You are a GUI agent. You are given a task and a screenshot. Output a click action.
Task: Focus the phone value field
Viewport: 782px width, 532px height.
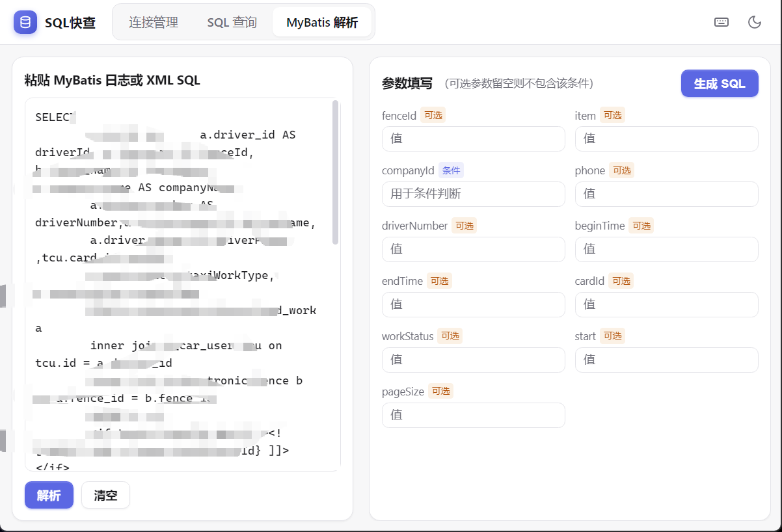[666, 194]
